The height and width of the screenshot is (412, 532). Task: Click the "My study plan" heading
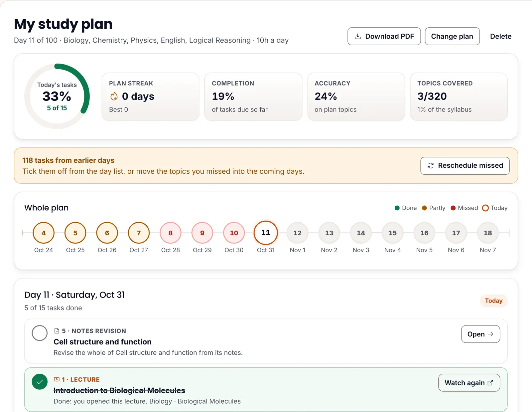63,24
